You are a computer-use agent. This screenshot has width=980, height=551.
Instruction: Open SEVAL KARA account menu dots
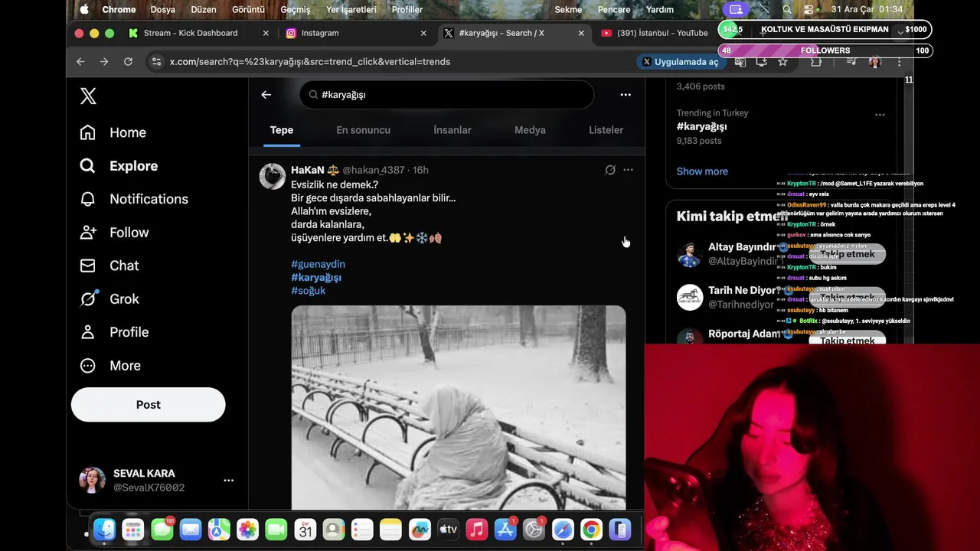click(228, 481)
